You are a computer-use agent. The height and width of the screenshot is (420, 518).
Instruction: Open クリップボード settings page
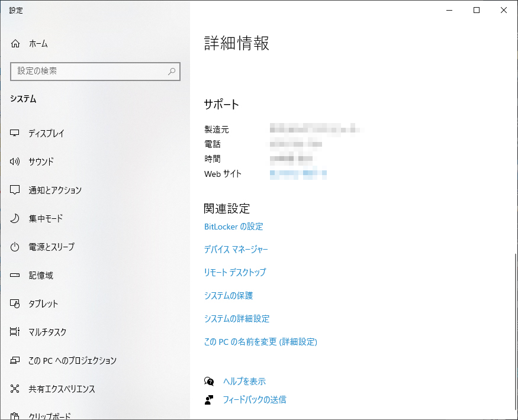pyautogui.click(x=50, y=415)
